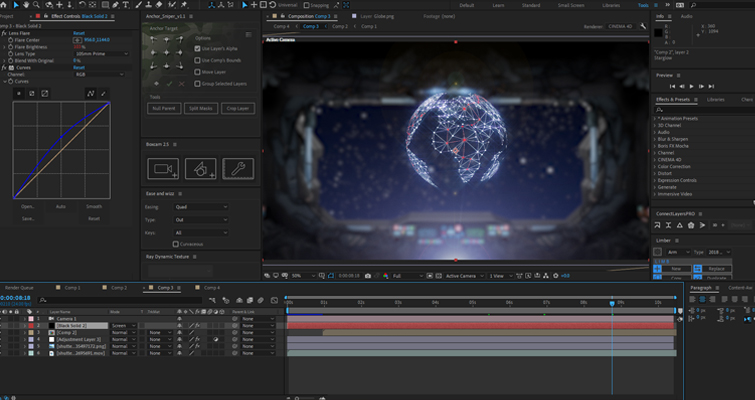The height and width of the screenshot is (400, 755).
Task: Open the Libraries panel tab
Action: 715,100
